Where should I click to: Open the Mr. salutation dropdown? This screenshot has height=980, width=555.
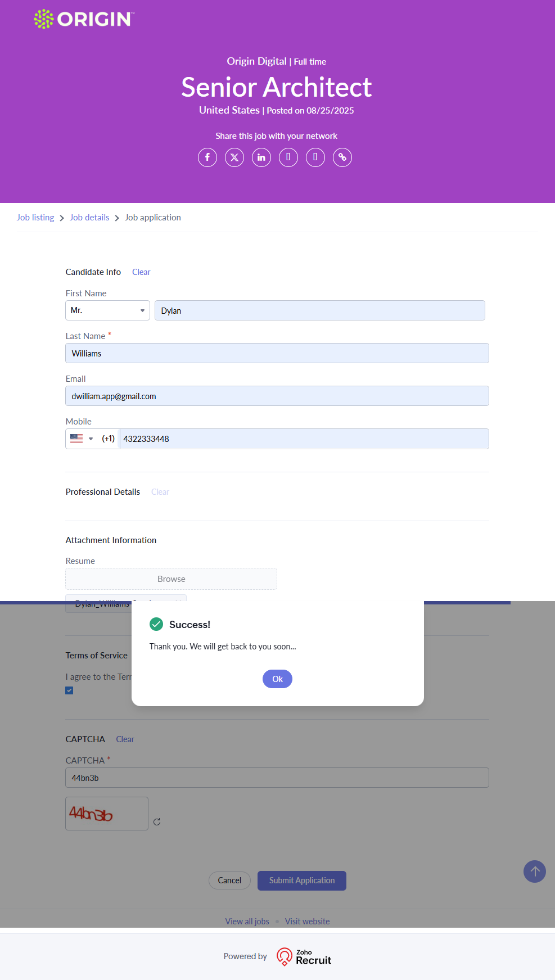(x=107, y=310)
